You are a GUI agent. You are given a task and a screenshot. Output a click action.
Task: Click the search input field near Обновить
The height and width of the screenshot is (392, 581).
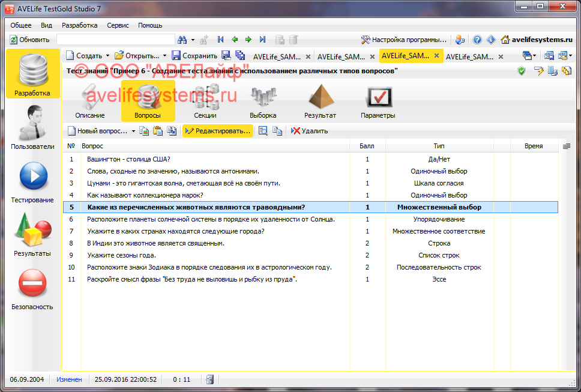click(115, 40)
